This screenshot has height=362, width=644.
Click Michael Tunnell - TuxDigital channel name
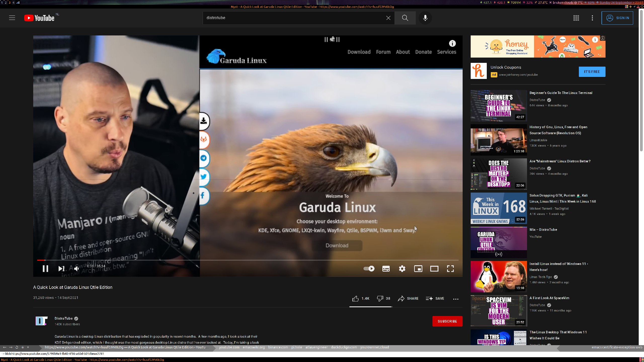[549, 208]
